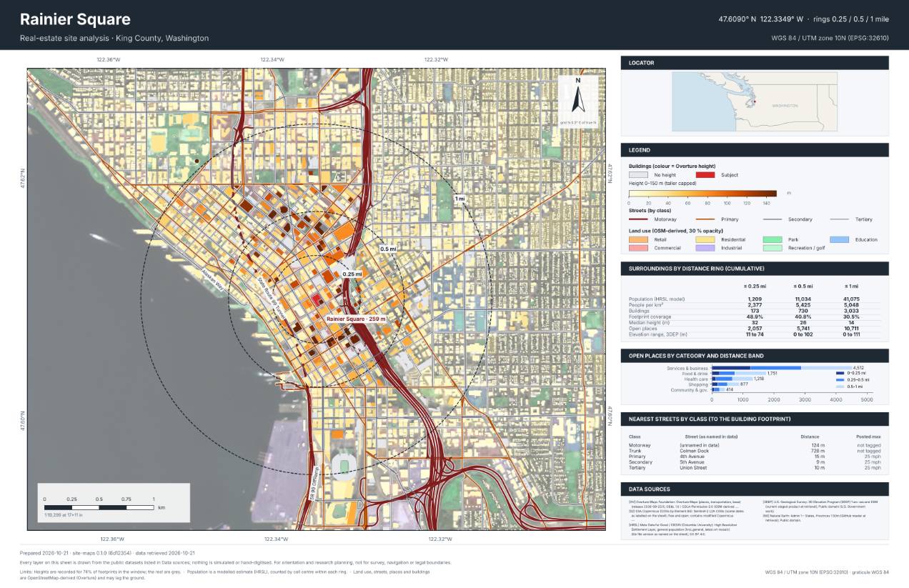Image resolution: width=909 pixels, height=588 pixels.
Task: Click the population value 41,075
Action: (x=851, y=299)
